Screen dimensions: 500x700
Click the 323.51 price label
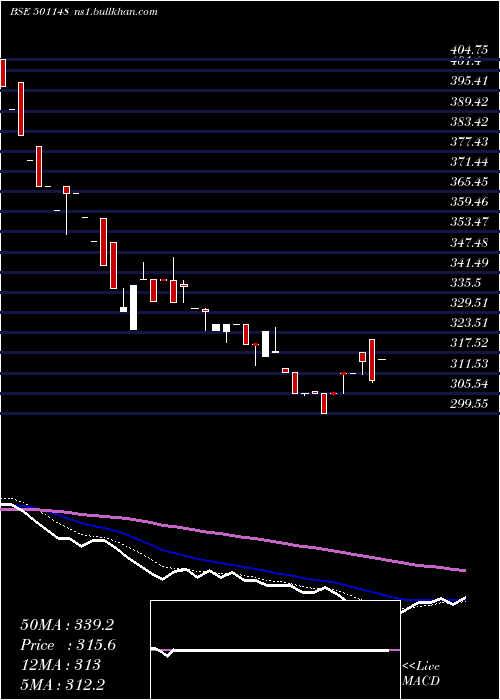tap(469, 323)
